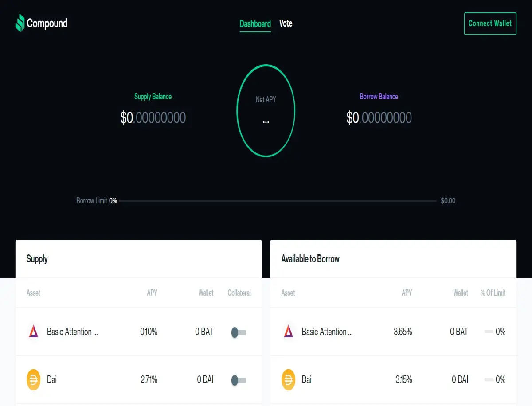Click the Dai supply APY 2.71% value
Image resolution: width=532 pixels, height=406 pixels.
[149, 379]
